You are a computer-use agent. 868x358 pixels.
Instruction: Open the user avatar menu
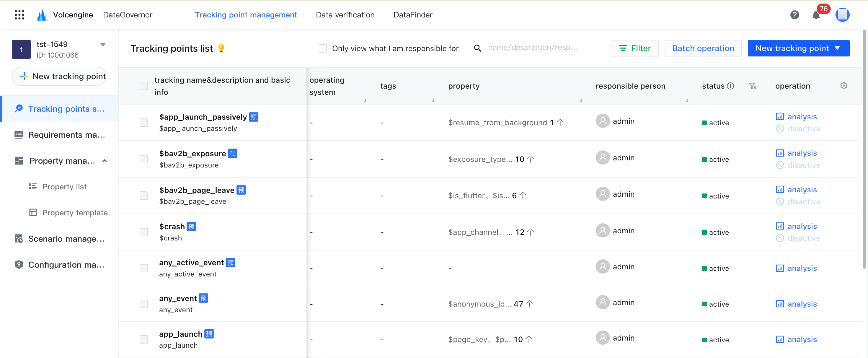pos(842,15)
